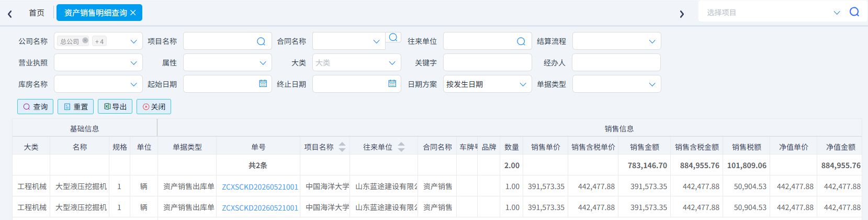Expand the 合同名称 dropdown
Viewport: 868px width, 220px height.
pos(376,41)
